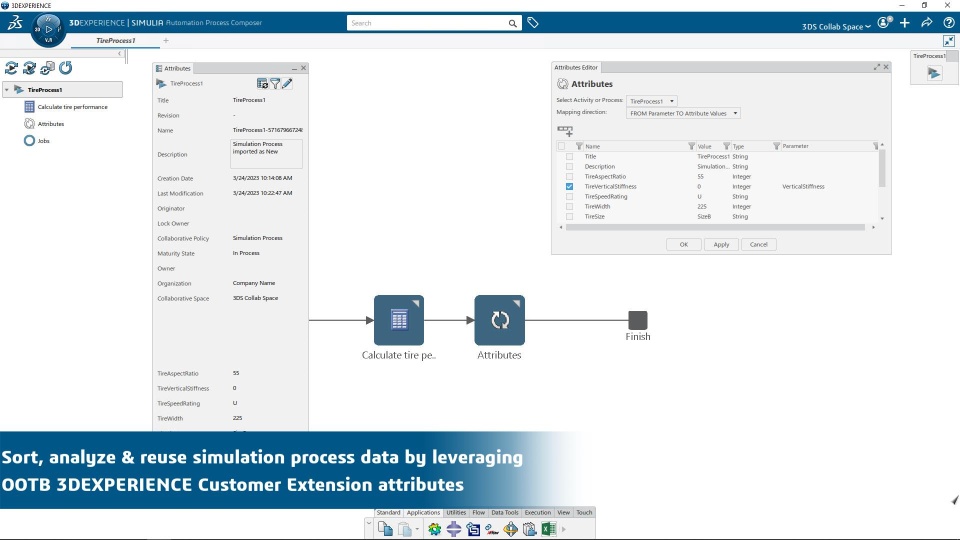Viewport: 960px width, 540px height.
Task: Click Apply in the Attributes Editor
Action: 721,244
